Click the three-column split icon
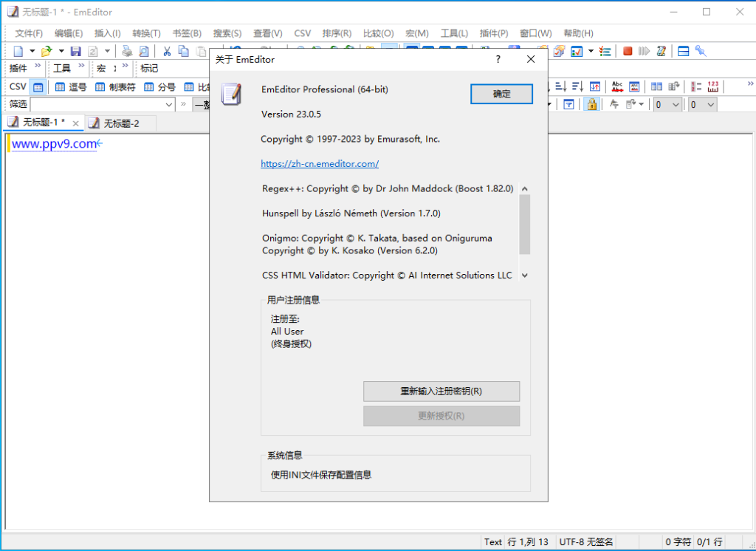The height and width of the screenshot is (551, 756). [x=656, y=87]
